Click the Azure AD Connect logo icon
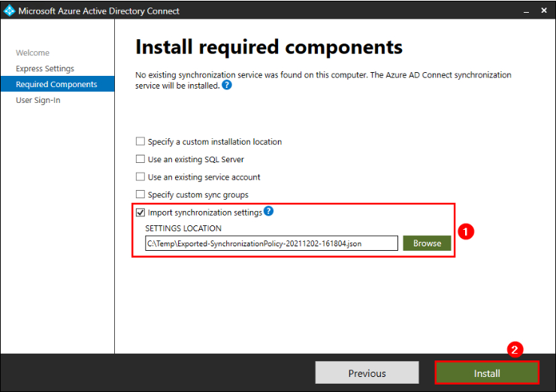 [x=9, y=11]
